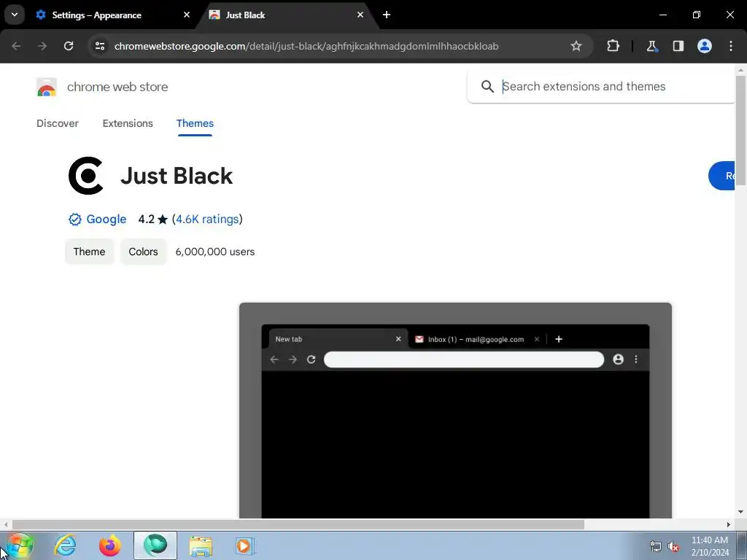Screen dimensions: 747x560
Task: View site information icon in address bar
Action: point(99,46)
